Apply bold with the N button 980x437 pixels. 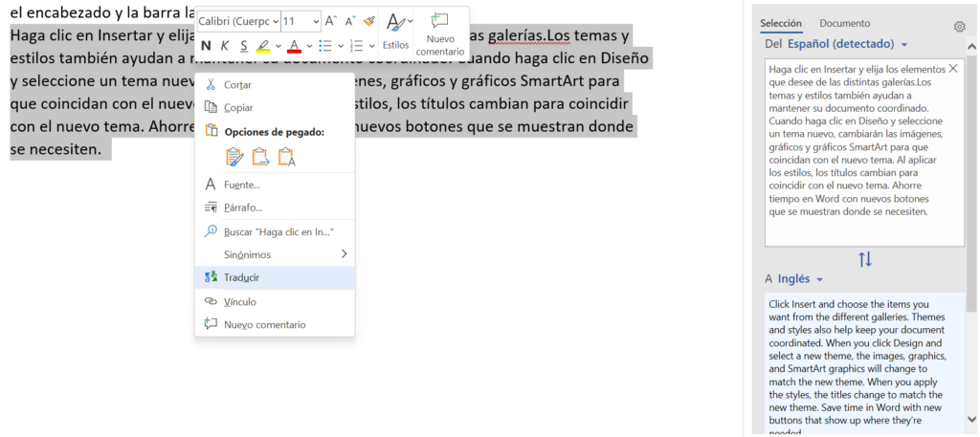click(x=207, y=45)
